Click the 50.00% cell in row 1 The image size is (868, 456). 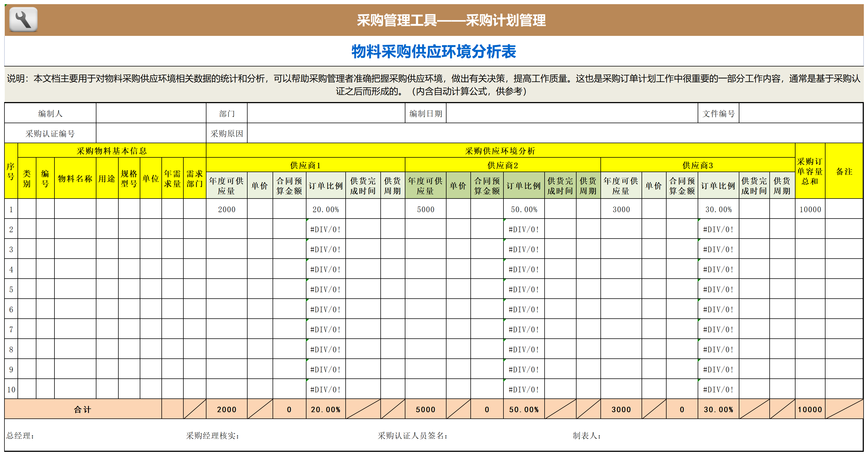(x=524, y=209)
